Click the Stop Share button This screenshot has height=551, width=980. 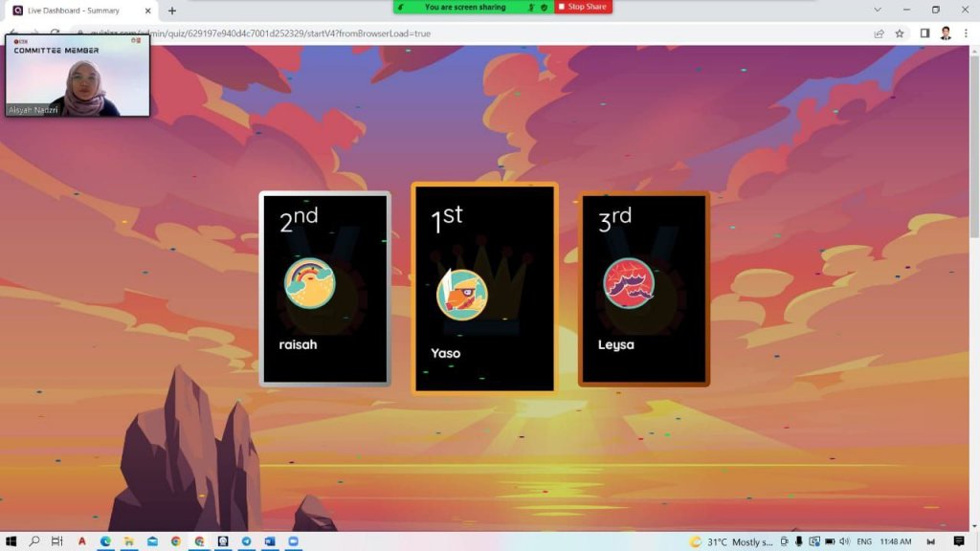(x=583, y=7)
